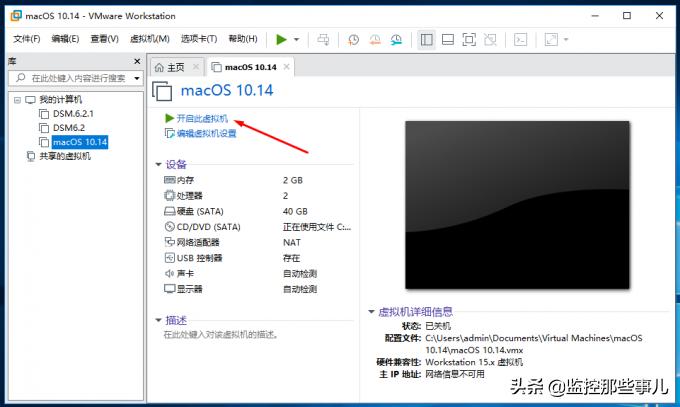Click Send Ctrl+Alt+Del toolbar icon
The height and width of the screenshot is (407, 680).
pyautogui.click(x=323, y=39)
